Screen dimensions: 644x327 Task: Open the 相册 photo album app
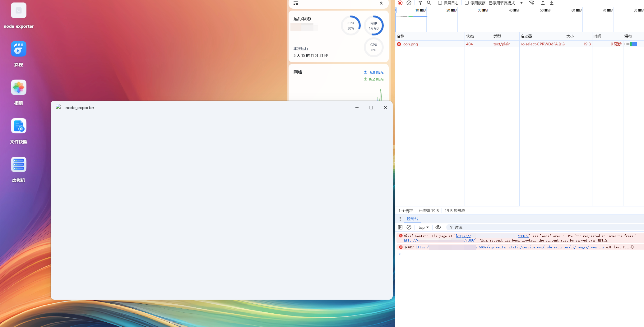coord(19,88)
